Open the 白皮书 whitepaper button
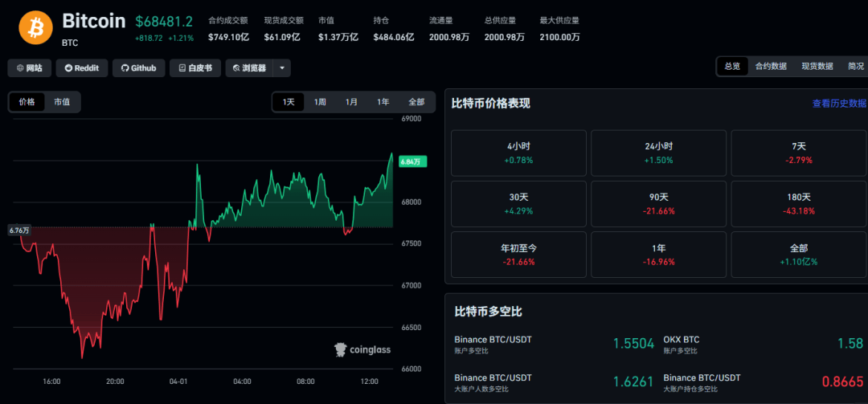Viewport: 868px width, 404px height. (x=194, y=68)
